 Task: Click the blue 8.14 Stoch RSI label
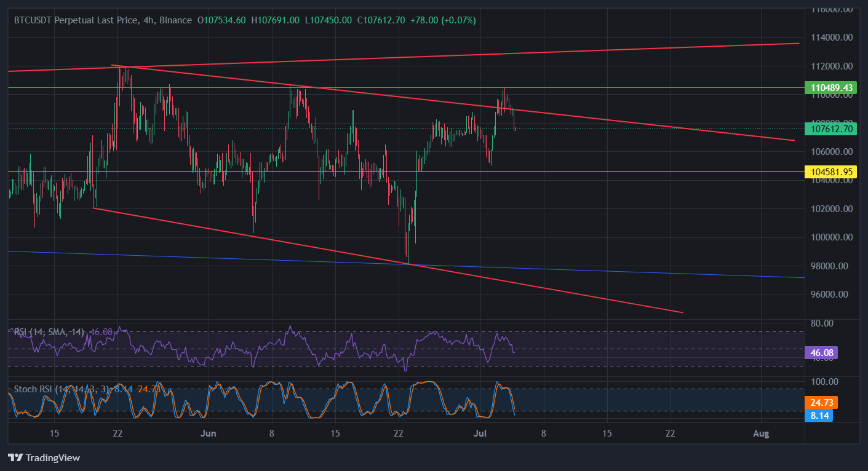coord(820,416)
